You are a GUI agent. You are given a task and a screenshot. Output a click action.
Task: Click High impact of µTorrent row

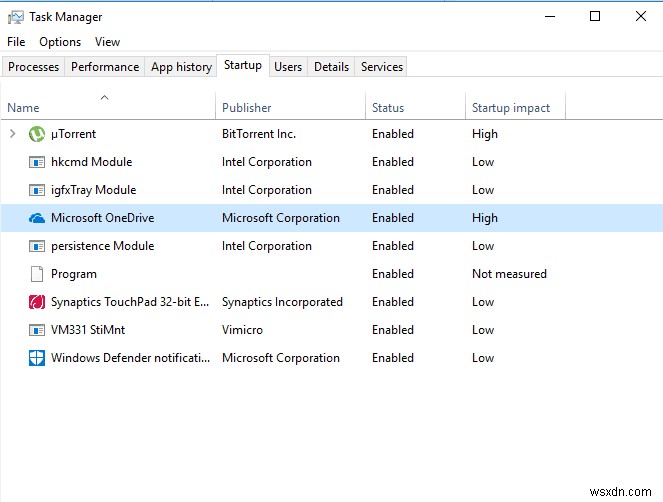click(x=485, y=134)
